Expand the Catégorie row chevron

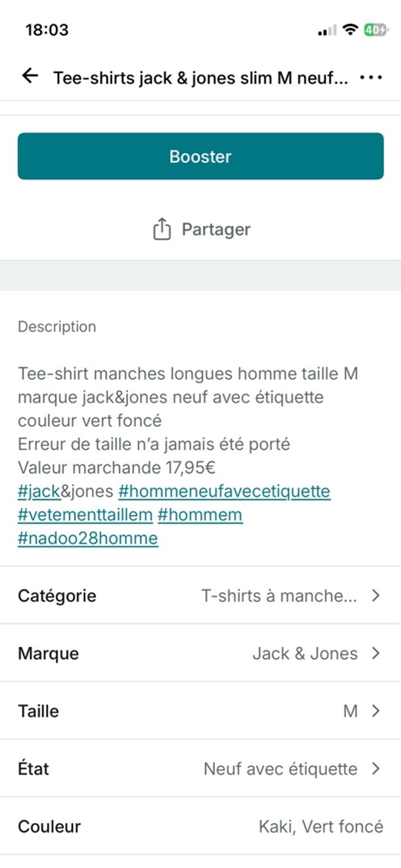pos(376,596)
